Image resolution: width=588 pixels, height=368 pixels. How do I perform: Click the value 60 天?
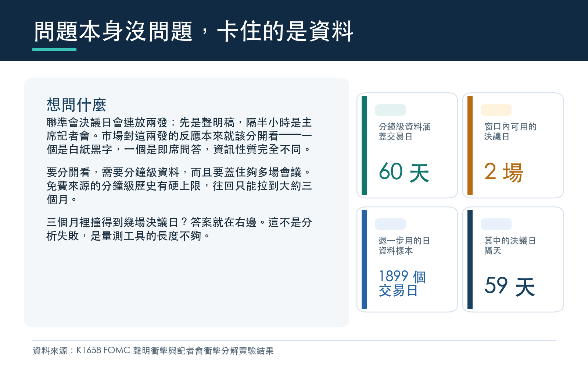click(404, 172)
